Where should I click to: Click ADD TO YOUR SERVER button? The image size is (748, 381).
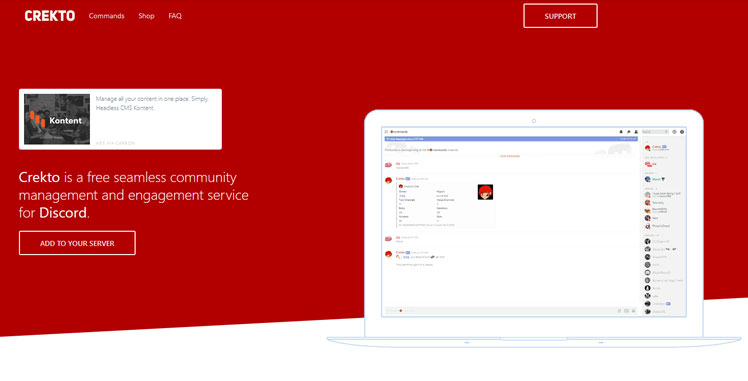(77, 243)
